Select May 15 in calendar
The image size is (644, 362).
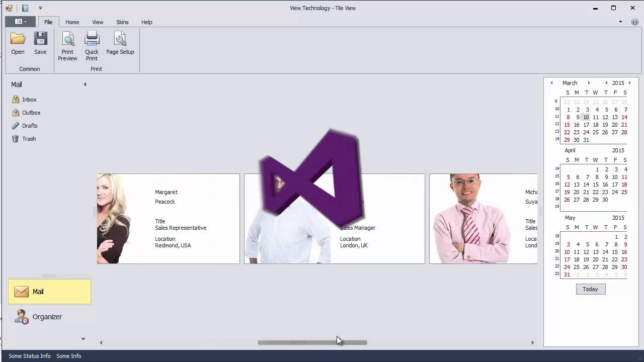click(x=615, y=252)
